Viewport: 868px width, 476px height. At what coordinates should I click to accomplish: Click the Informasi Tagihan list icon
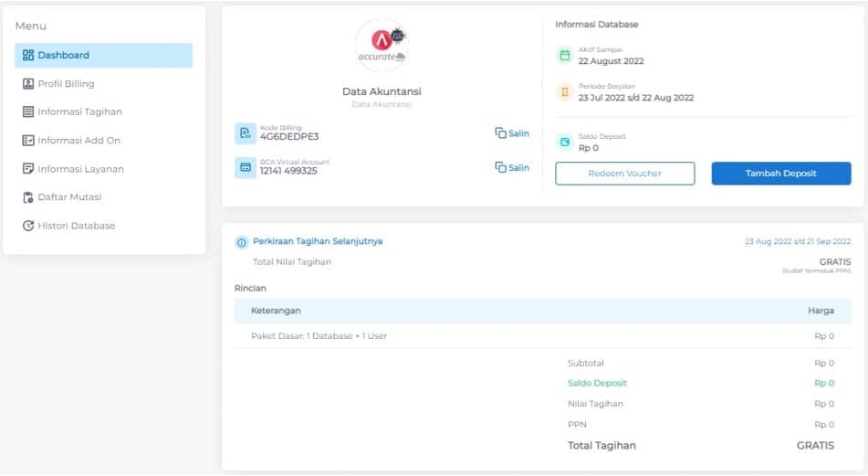28,112
